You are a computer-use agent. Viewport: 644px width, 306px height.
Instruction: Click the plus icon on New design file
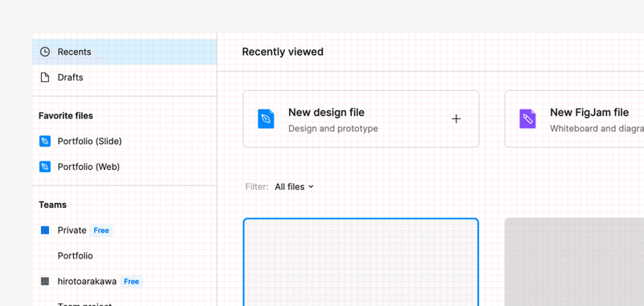pyautogui.click(x=456, y=118)
